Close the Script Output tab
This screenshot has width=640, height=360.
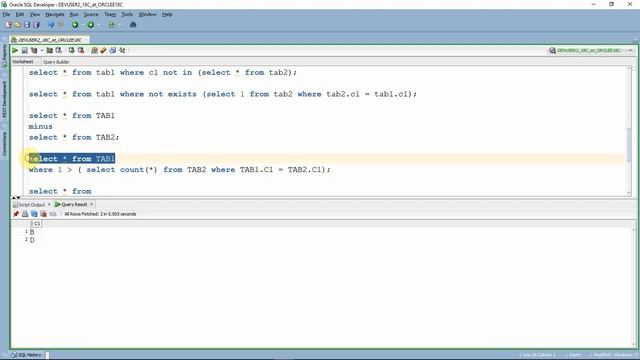49,204
